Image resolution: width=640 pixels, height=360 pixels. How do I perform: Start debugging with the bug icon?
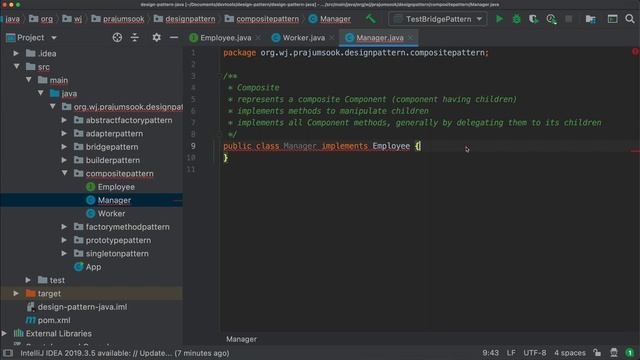[x=516, y=19]
